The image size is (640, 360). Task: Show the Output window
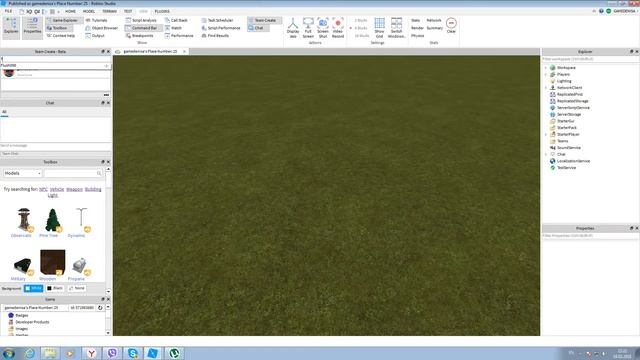coord(95,36)
